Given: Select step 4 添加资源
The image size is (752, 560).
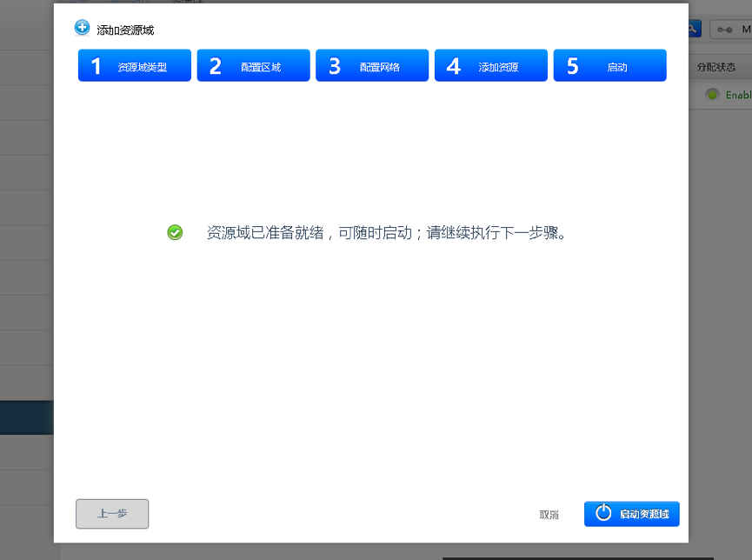Looking at the screenshot, I should (x=490, y=66).
